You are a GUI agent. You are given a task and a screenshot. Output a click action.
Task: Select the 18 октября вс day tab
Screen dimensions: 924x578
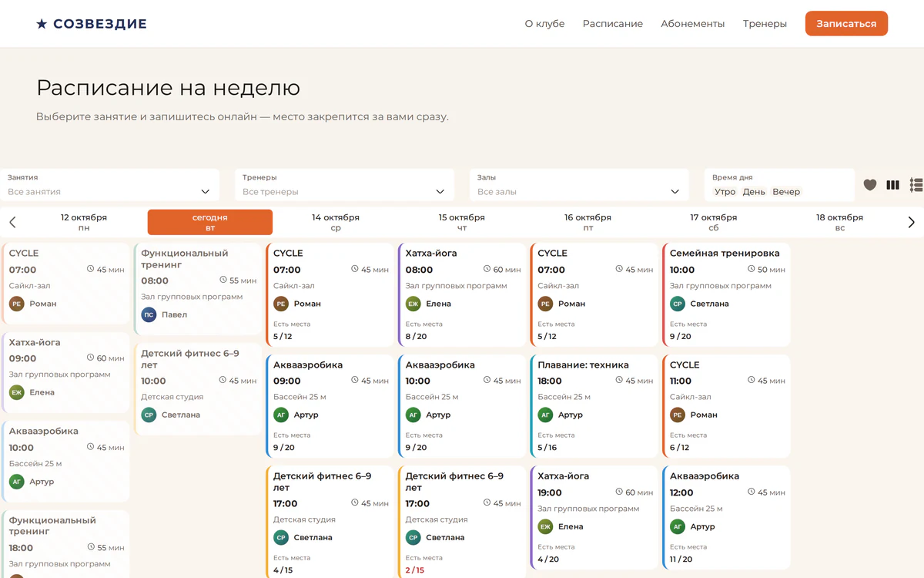click(x=839, y=222)
